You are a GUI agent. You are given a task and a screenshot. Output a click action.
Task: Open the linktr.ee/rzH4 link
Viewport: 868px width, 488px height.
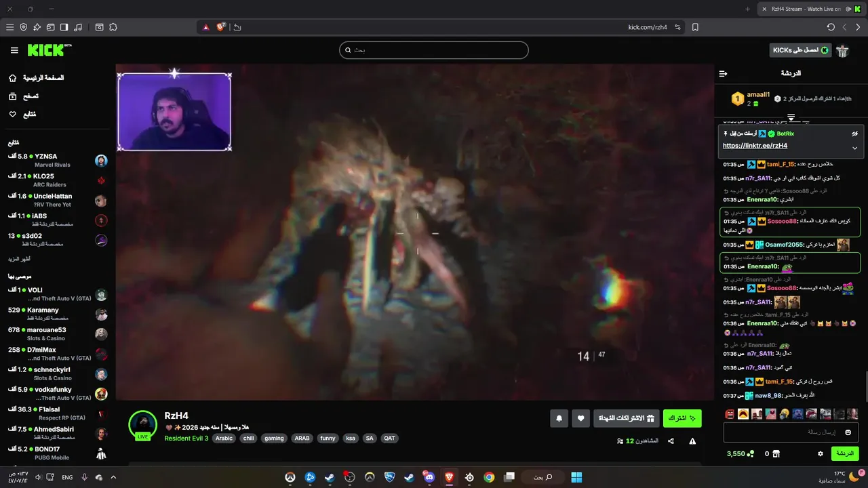755,146
